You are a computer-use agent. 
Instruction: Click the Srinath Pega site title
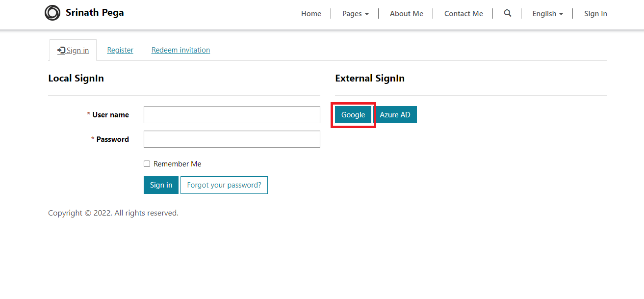(95, 13)
